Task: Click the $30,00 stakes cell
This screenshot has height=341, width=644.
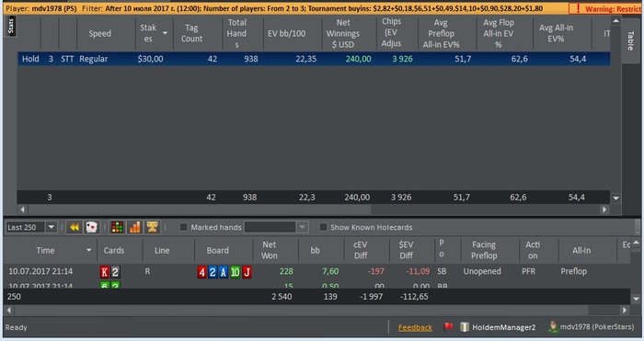Action: point(150,59)
